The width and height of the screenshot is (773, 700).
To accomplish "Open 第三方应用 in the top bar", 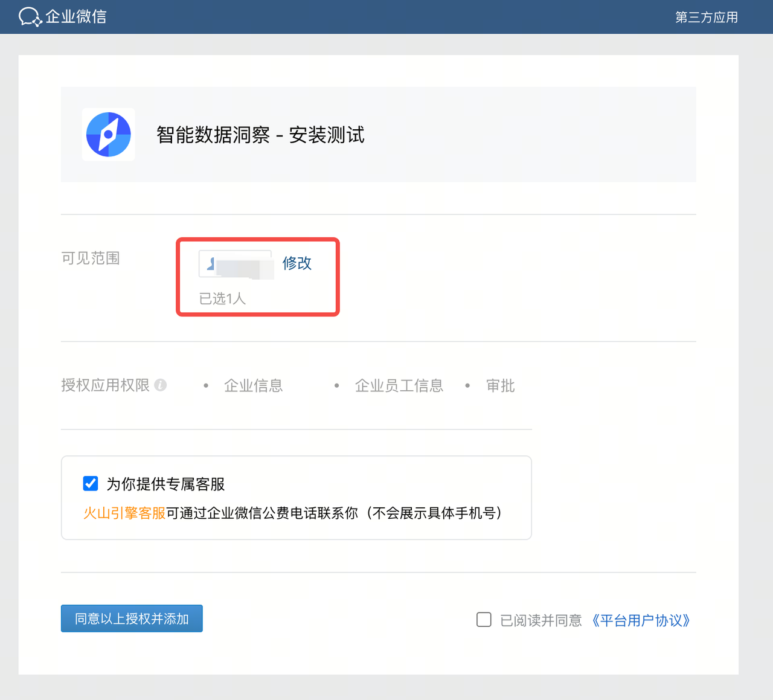I will (x=707, y=18).
